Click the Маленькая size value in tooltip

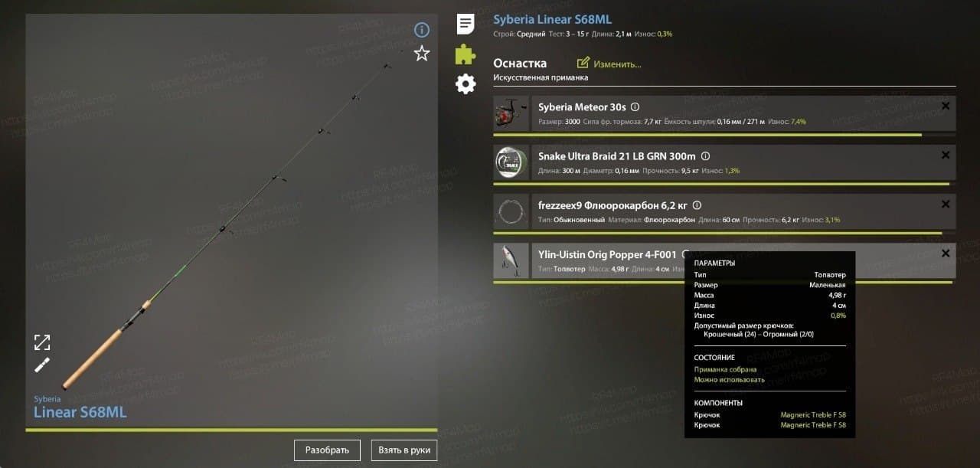[x=827, y=285]
